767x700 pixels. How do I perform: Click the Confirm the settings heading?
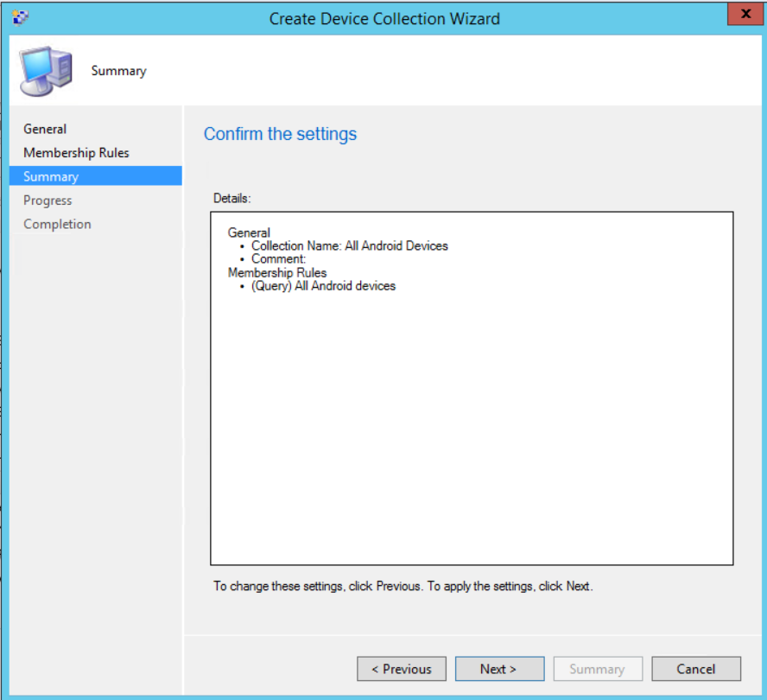pyautogui.click(x=280, y=134)
